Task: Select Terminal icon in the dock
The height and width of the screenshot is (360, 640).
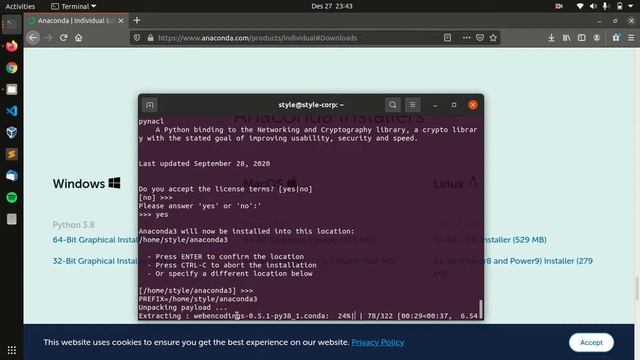Action: point(11,24)
